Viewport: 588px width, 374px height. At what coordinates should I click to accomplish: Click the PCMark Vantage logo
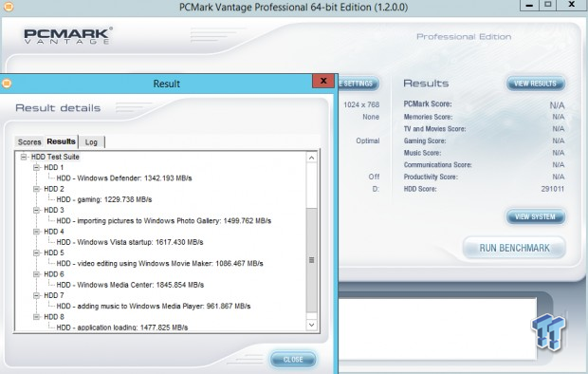(68, 36)
